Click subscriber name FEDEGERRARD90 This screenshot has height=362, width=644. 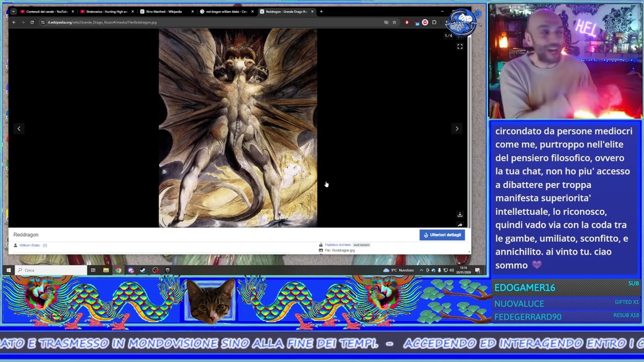pyautogui.click(x=528, y=317)
